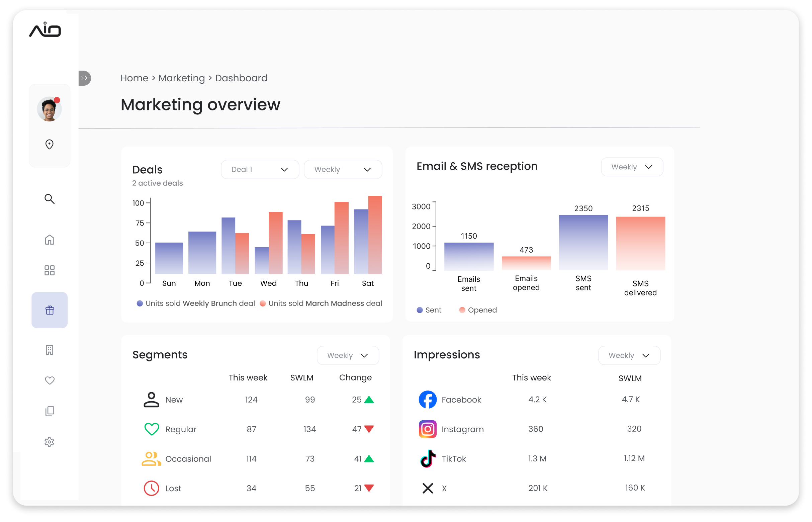Open the dashboard grid icon
812x522 pixels.
point(50,270)
